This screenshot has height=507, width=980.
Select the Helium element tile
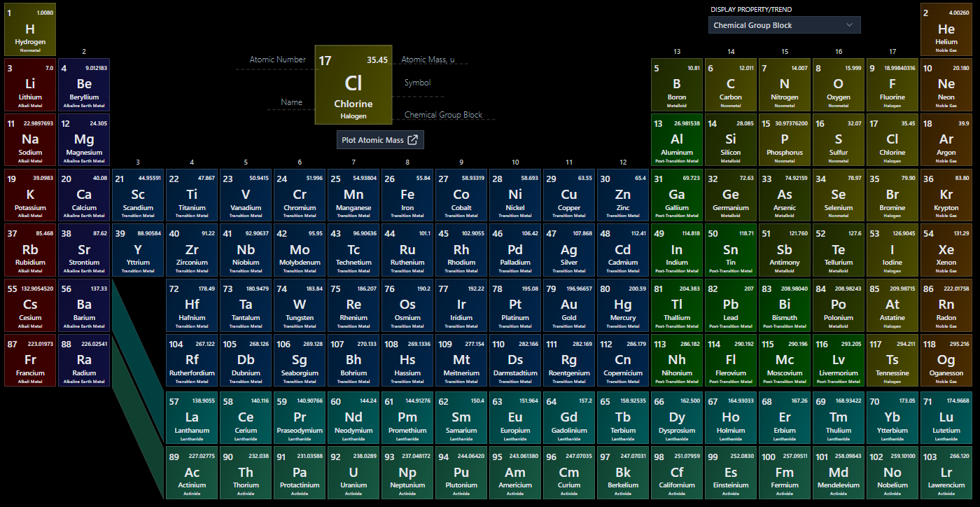(946, 30)
